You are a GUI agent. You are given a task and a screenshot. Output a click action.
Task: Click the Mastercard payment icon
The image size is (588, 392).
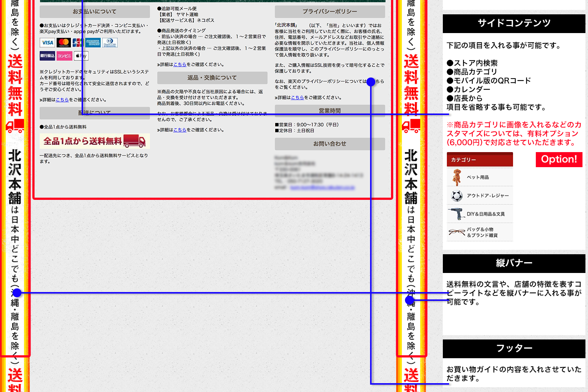(64, 43)
